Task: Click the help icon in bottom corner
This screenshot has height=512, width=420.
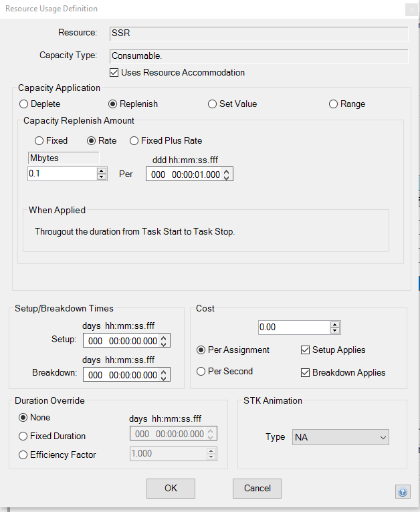Action: point(403,492)
